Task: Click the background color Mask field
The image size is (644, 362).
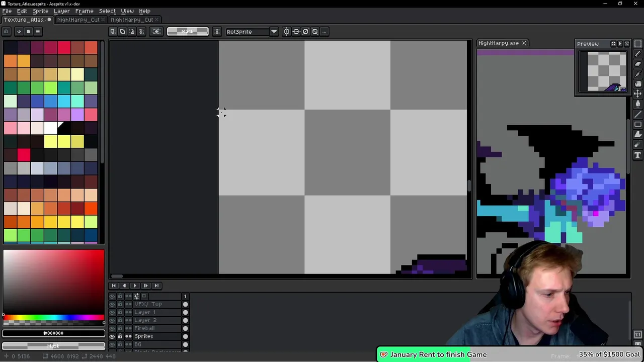Action: tap(53, 346)
